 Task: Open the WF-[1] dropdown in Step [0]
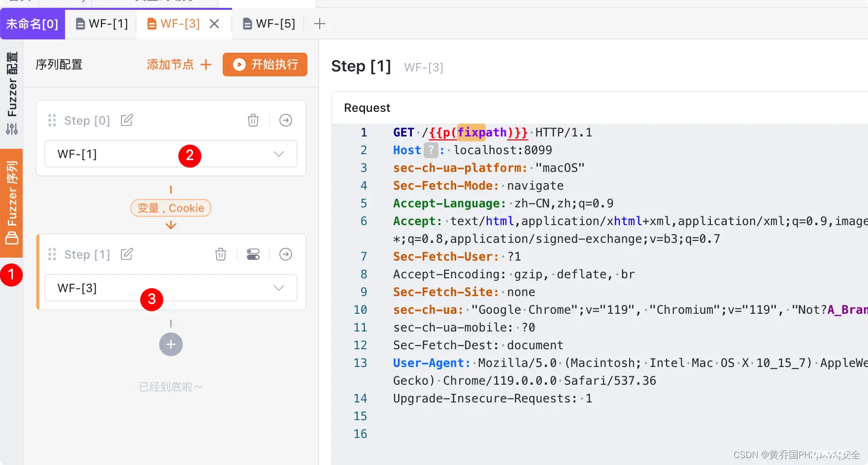[x=171, y=154]
